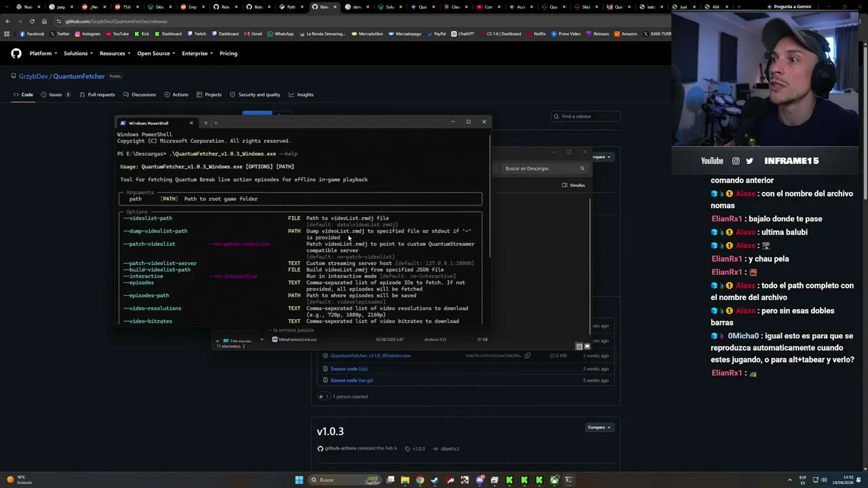This screenshot has width=868, height=488.
Task: Open the Security and quality tab
Action: pos(255,95)
